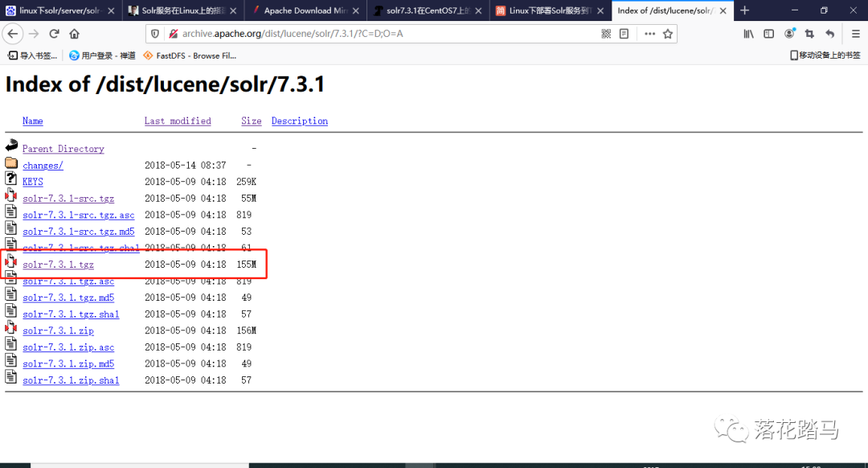Open a new browser tab
Screen dimensions: 868x468
[x=744, y=10]
